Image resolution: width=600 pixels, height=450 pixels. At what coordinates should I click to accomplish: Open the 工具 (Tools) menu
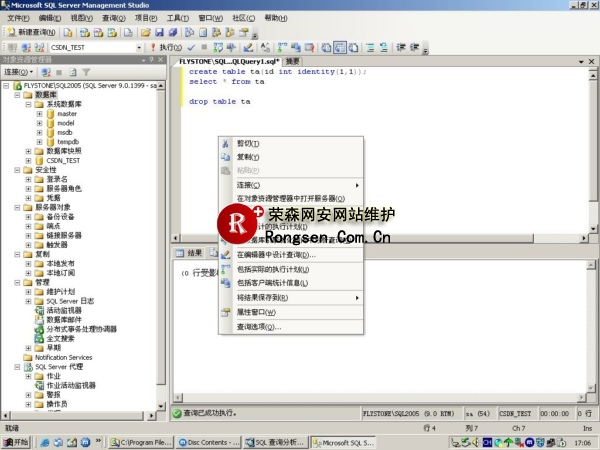tap(178, 18)
